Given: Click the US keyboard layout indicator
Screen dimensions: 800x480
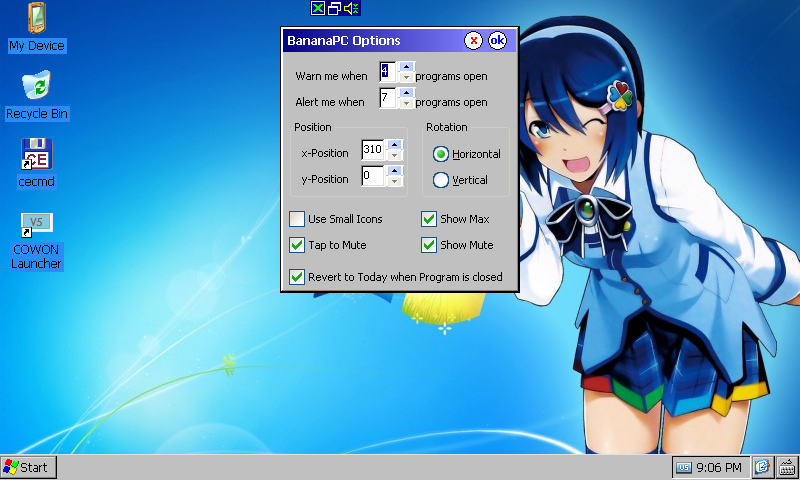Looking at the screenshot, I should [684, 467].
